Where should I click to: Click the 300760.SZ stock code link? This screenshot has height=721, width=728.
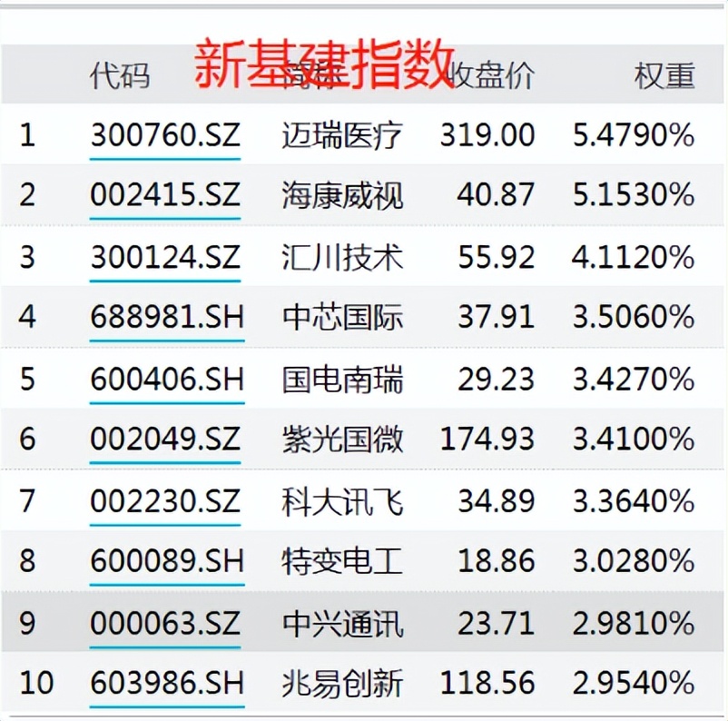click(x=166, y=134)
